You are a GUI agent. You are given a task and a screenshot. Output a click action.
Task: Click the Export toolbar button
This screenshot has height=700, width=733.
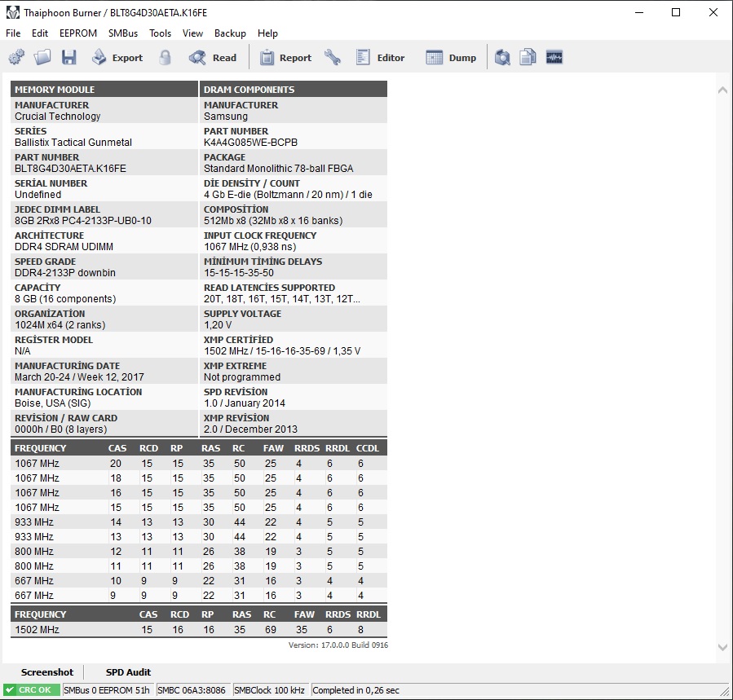[117, 58]
